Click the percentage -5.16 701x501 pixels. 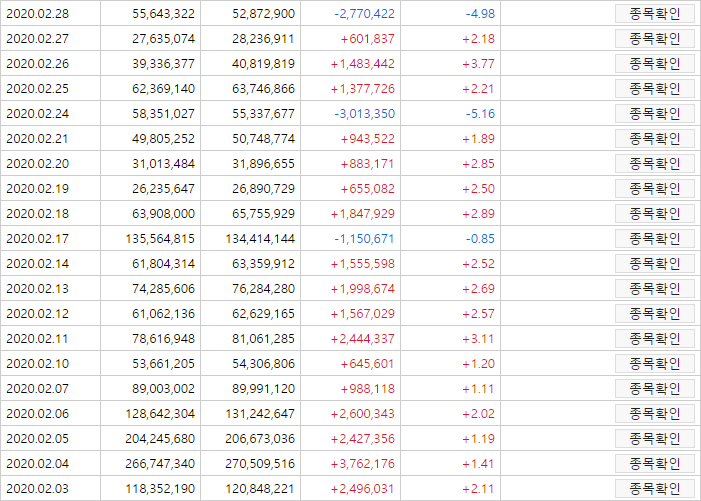pyautogui.click(x=480, y=114)
